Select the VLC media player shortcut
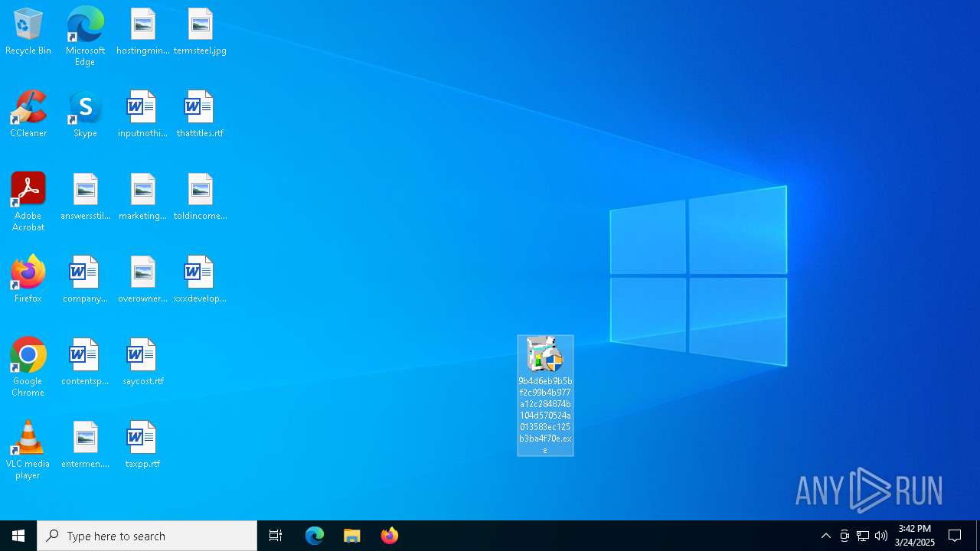 click(x=28, y=450)
